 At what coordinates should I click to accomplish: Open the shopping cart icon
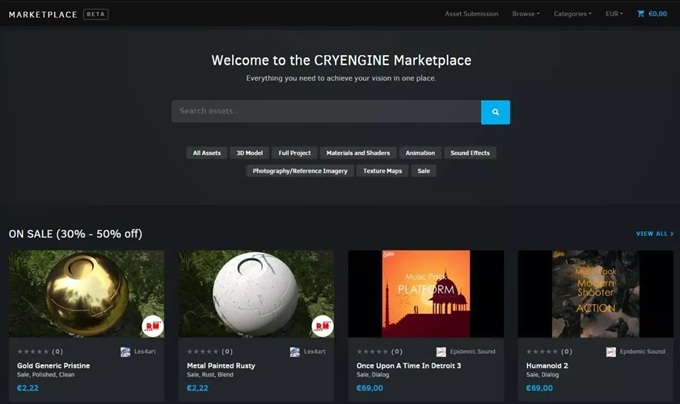(x=641, y=14)
